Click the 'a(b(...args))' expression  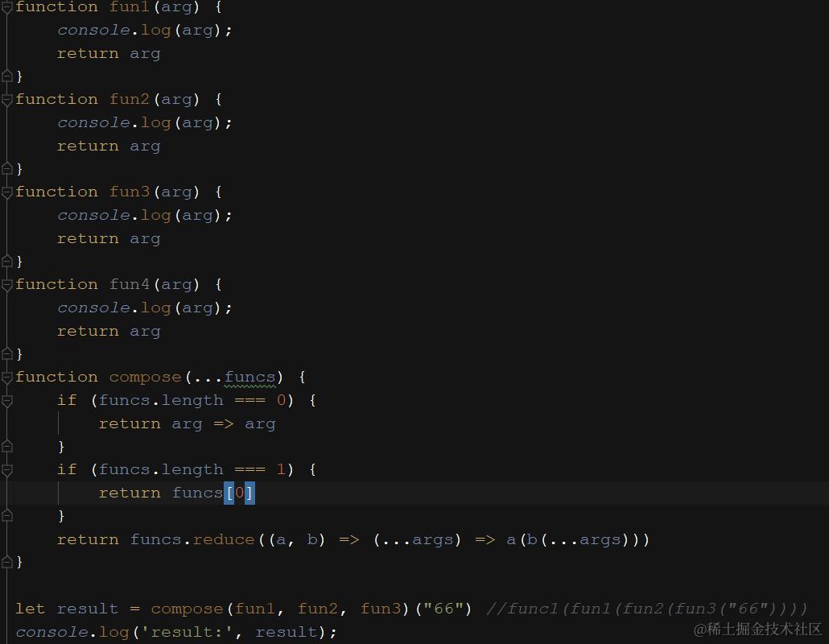[x=577, y=539]
